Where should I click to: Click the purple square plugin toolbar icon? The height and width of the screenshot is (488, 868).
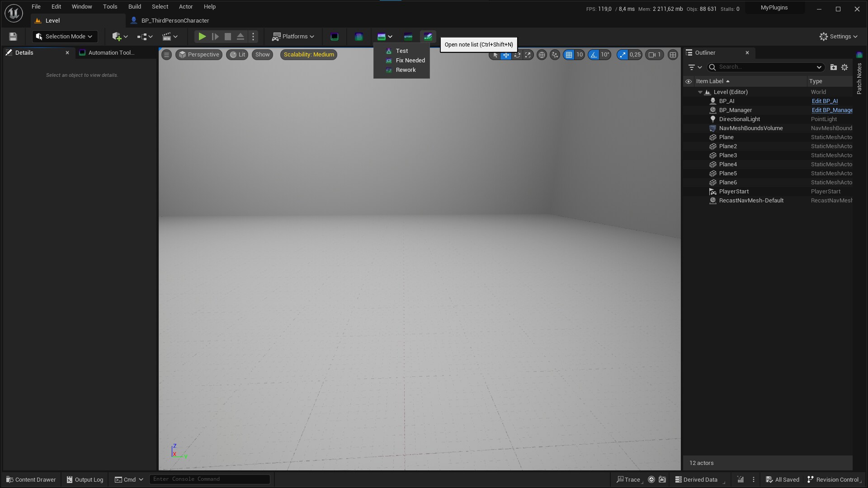click(x=335, y=37)
